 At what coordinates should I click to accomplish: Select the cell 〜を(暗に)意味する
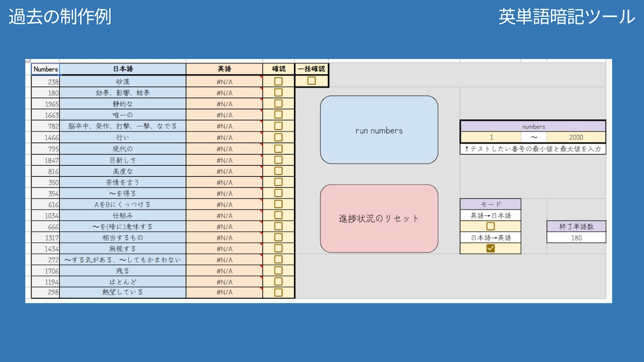pos(123,226)
